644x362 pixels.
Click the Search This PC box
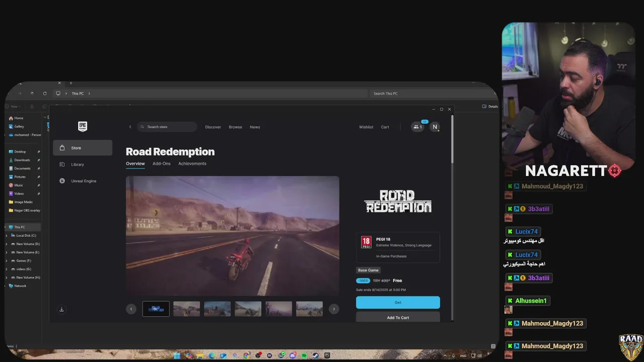[x=433, y=94]
